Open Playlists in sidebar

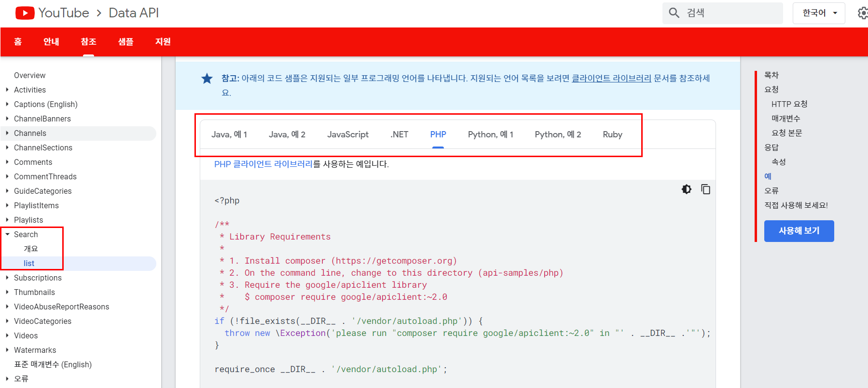click(28, 220)
